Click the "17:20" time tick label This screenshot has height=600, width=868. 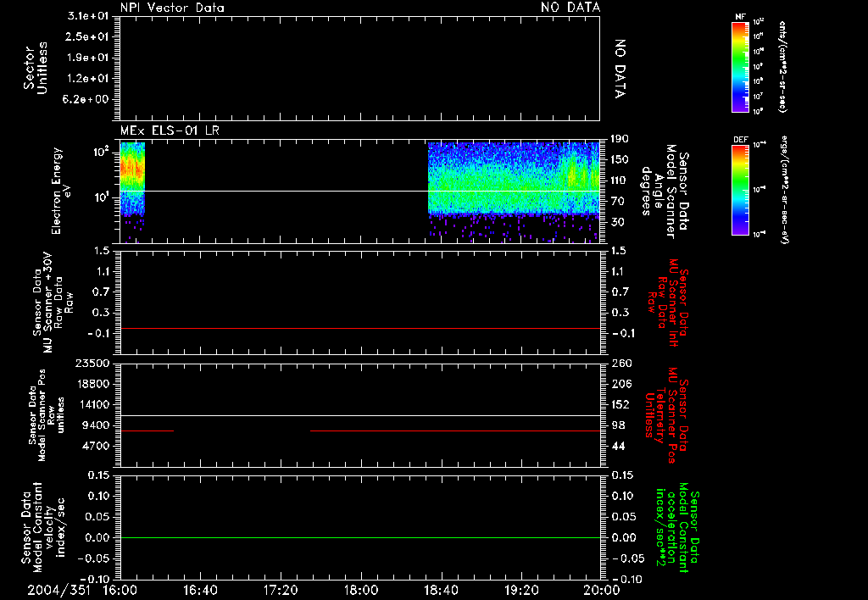click(281, 590)
